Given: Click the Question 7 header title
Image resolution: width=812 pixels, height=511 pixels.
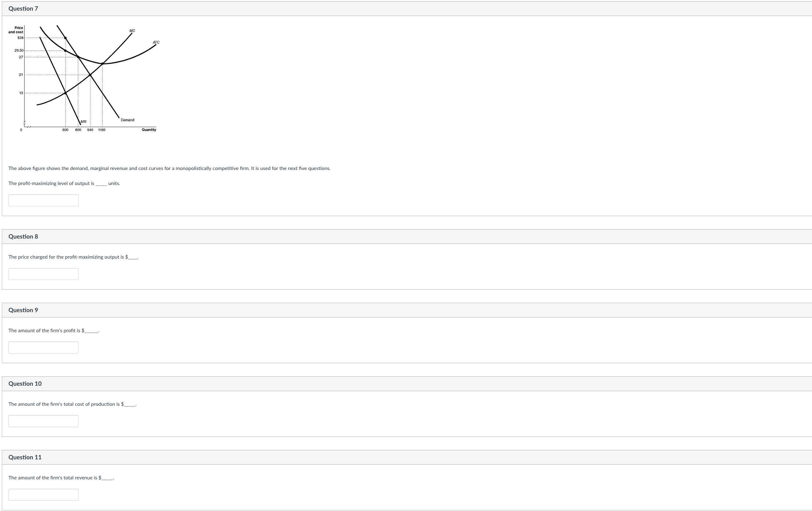Looking at the screenshot, I should coord(23,9).
